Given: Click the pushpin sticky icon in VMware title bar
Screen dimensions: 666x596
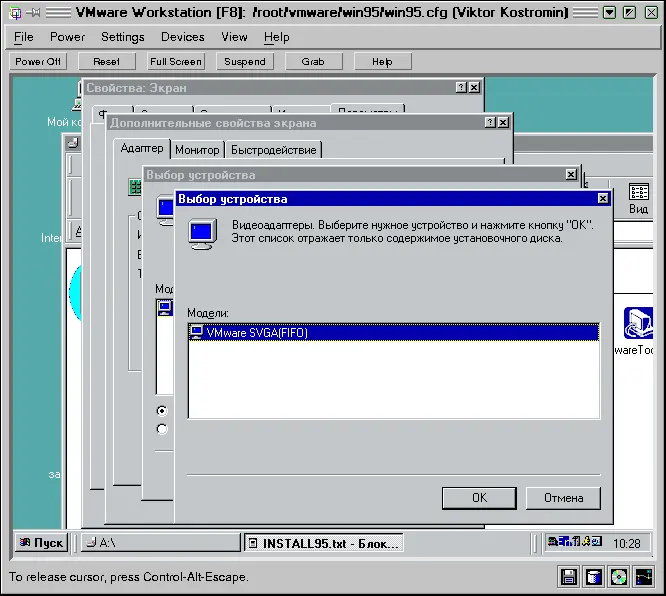Looking at the screenshot, I should coord(33,13).
